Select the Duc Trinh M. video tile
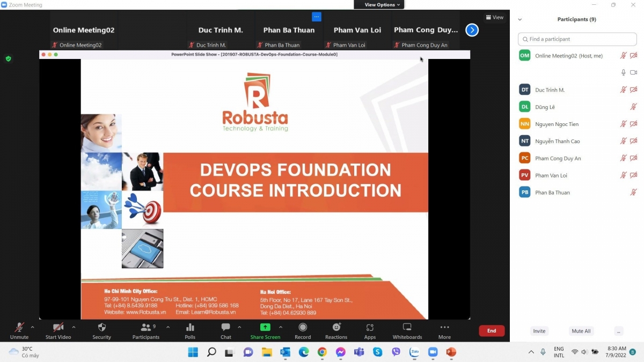The image size is (644, 362). pyautogui.click(x=221, y=30)
